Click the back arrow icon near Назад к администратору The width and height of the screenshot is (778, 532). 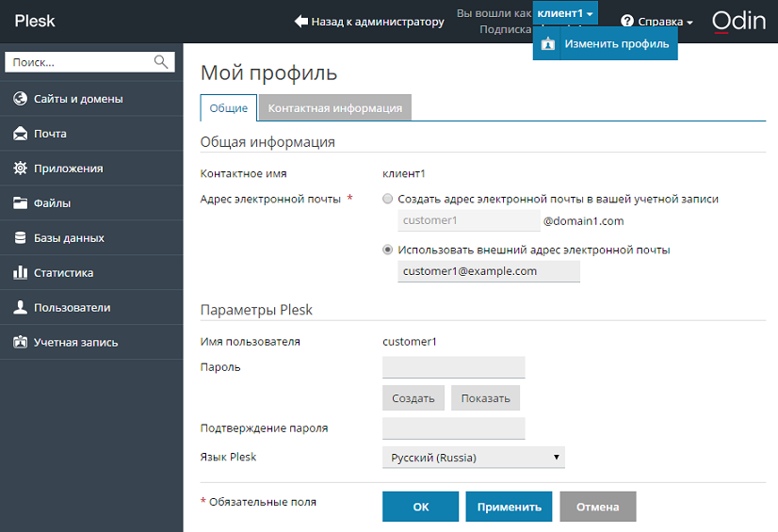(301, 22)
